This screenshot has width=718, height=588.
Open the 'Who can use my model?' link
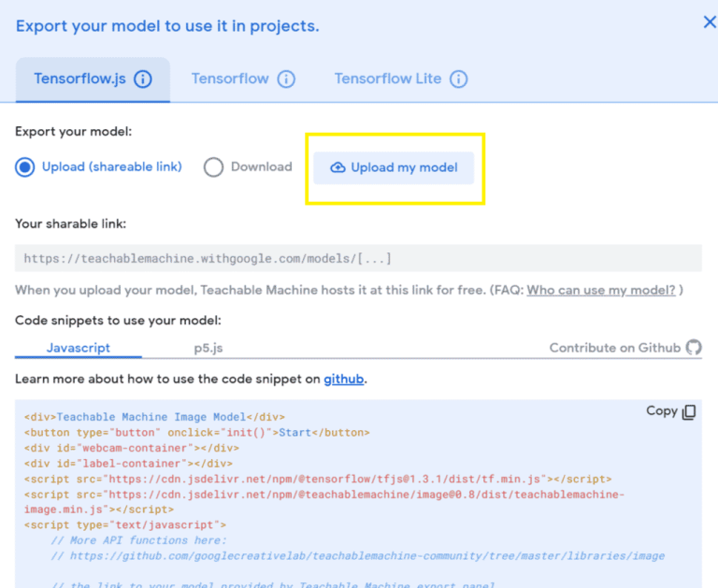[600, 290]
